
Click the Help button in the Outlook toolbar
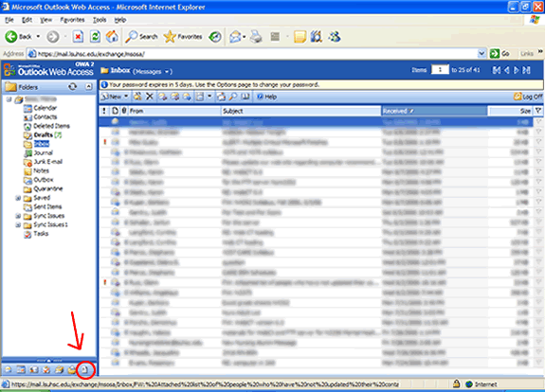click(x=266, y=97)
